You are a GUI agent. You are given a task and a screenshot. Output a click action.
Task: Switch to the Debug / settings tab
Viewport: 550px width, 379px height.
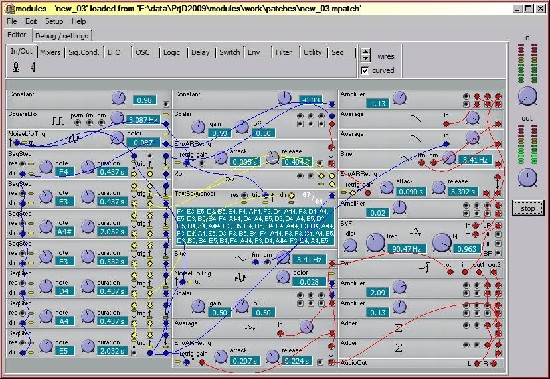click(62, 35)
